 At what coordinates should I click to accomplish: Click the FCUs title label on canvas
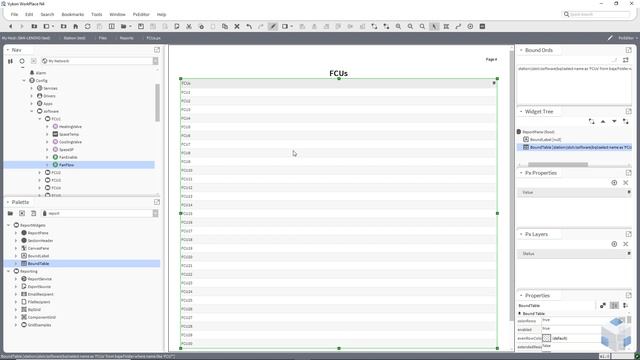338,73
